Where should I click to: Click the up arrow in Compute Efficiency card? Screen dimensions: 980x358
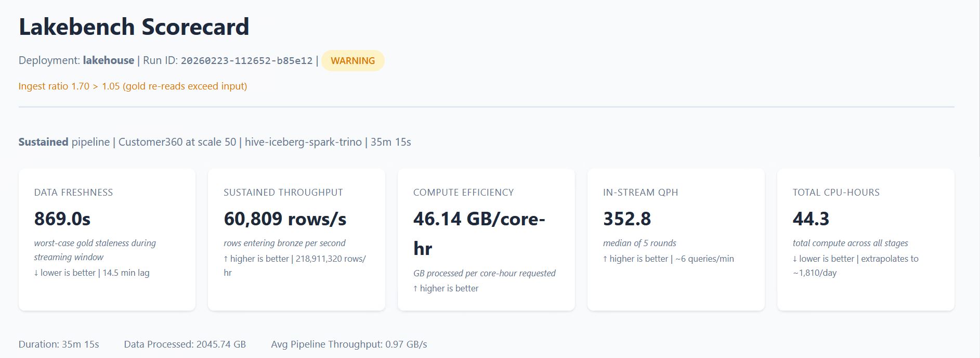(x=415, y=289)
